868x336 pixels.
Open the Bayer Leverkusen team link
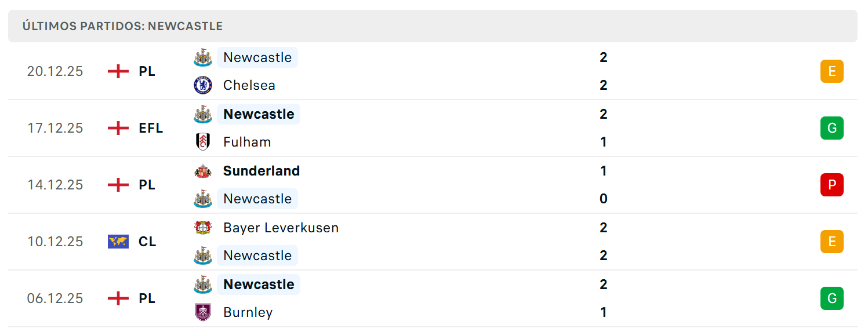coord(281,228)
